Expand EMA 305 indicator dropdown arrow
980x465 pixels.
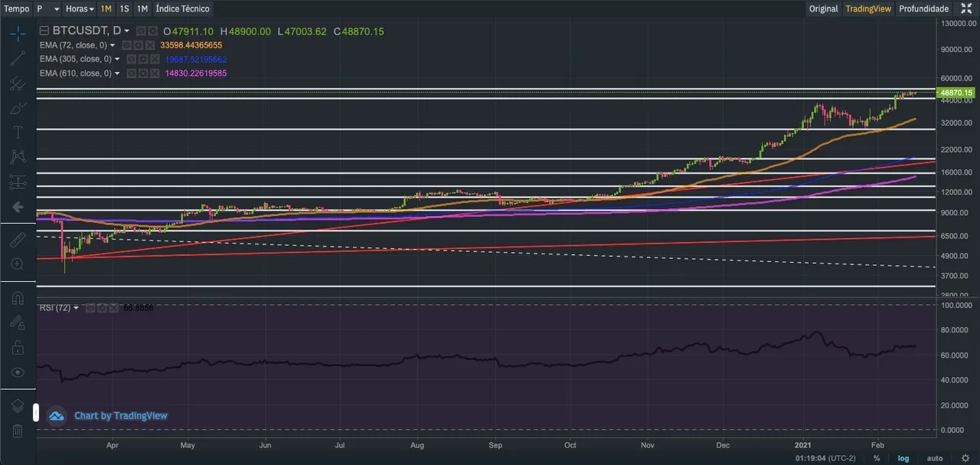point(118,59)
